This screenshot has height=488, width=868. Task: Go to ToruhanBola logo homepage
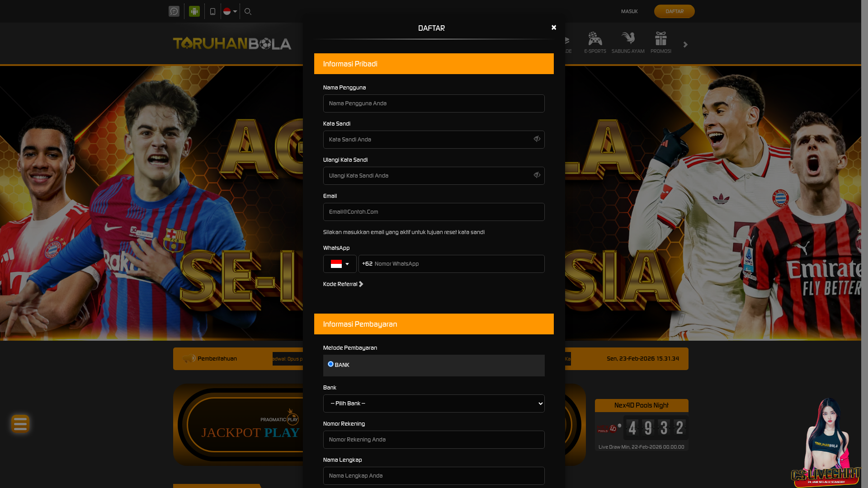pyautogui.click(x=232, y=43)
